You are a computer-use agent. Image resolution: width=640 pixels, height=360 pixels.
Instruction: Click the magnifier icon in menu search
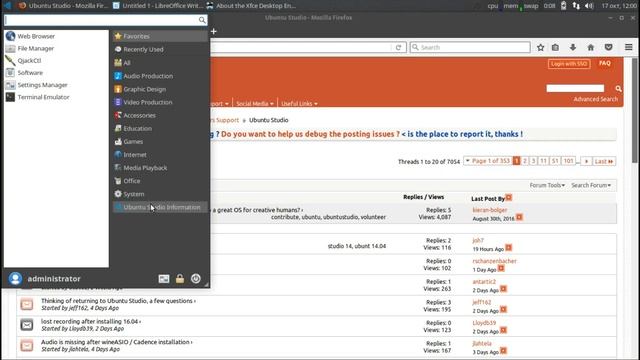(x=202, y=20)
